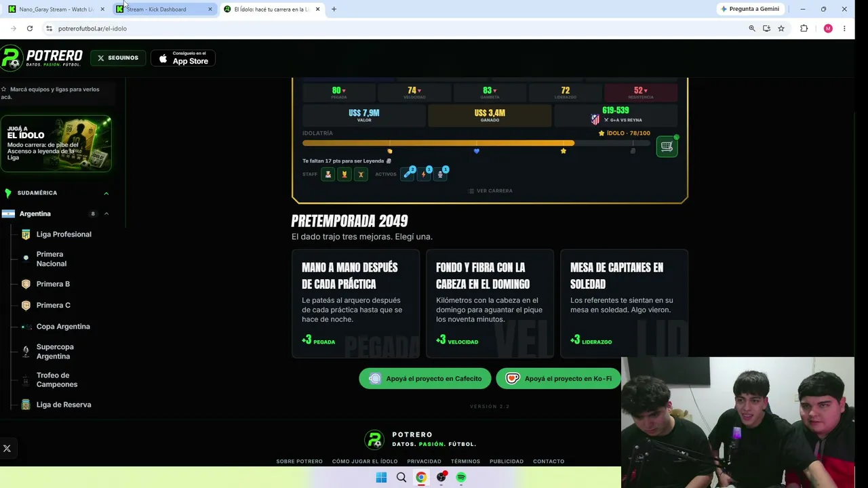Viewport: 868px width, 488px height.
Task: Click the Seguinos button
Action: (x=117, y=58)
